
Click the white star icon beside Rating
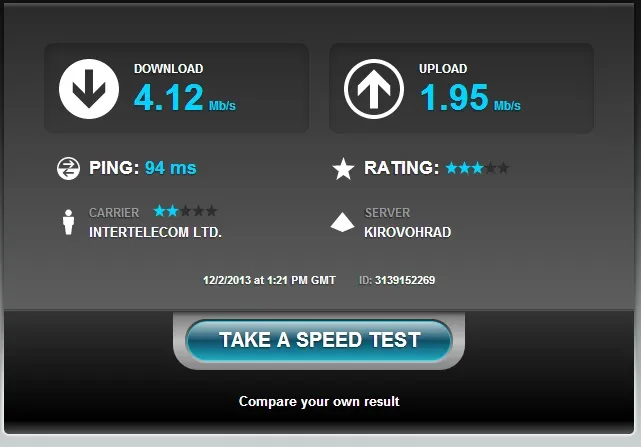[x=343, y=169]
